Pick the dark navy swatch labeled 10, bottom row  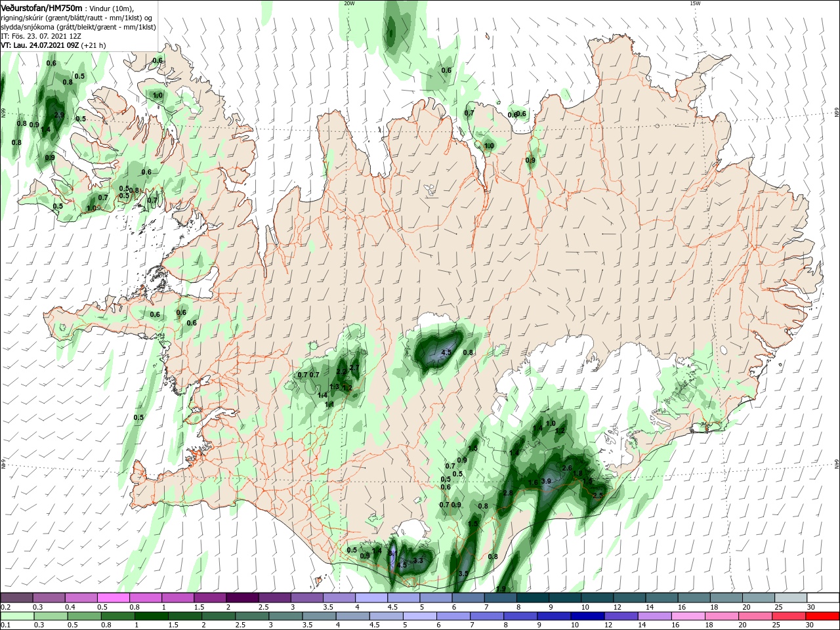[586, 616]
